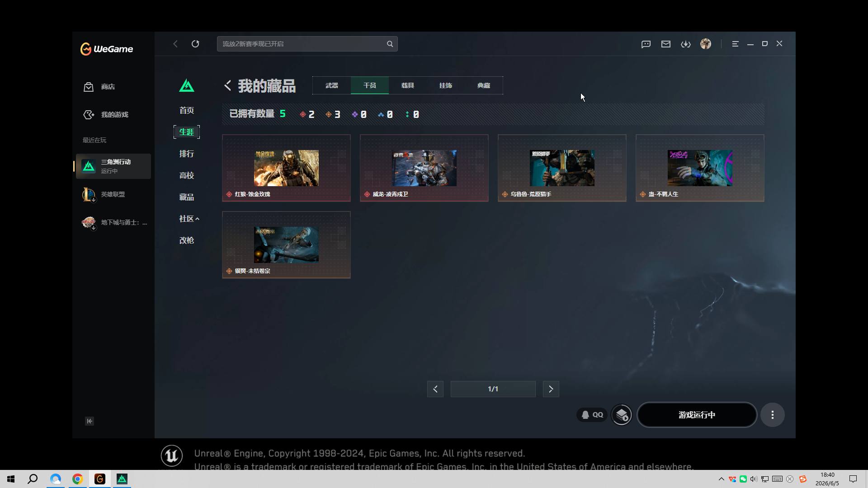Open the mail inbox icon
The width and height of the screenshot is (868, 488).
click(x=666, y=44)
